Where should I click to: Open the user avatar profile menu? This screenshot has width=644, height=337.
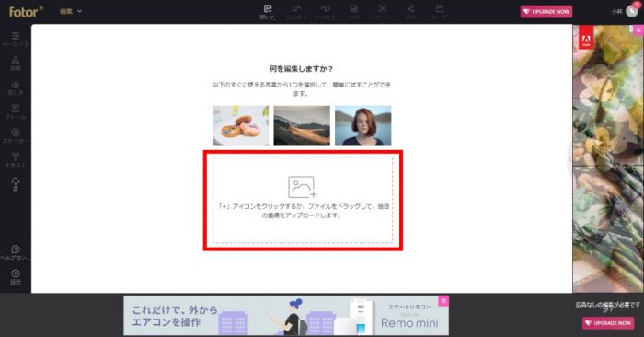point(632,11)
